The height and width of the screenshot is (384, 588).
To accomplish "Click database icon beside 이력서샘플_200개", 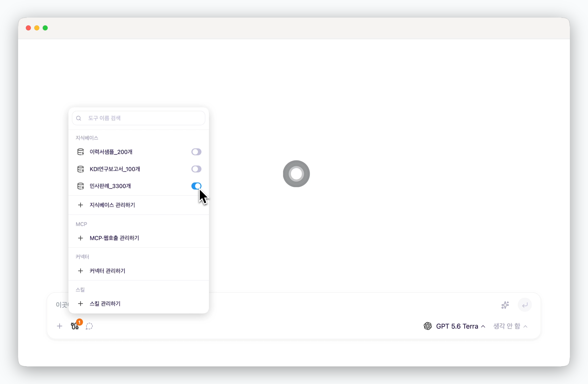I will click(80, 152).
